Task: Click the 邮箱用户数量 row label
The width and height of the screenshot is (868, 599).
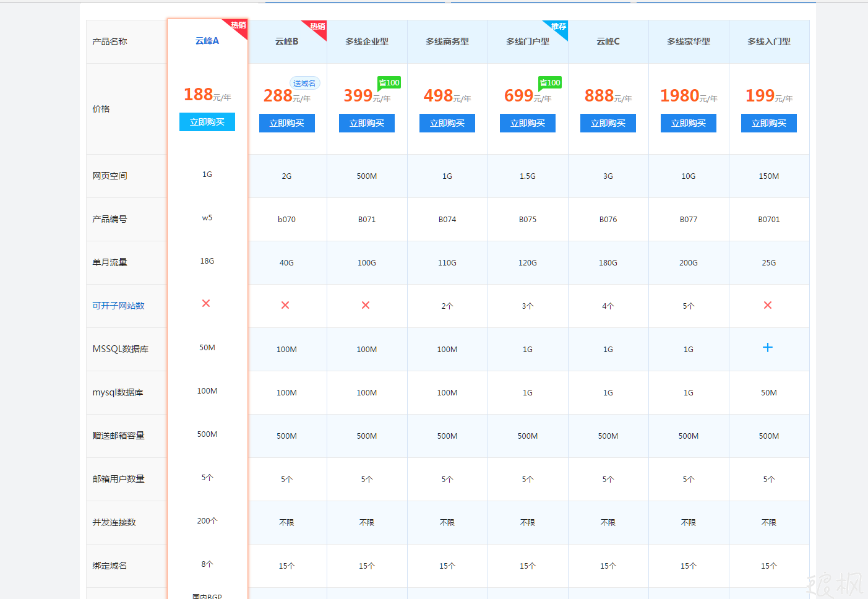Action: point(118,479)
